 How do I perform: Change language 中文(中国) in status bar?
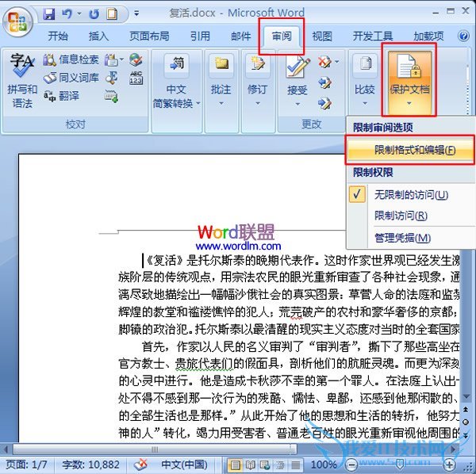click(185, 464)
